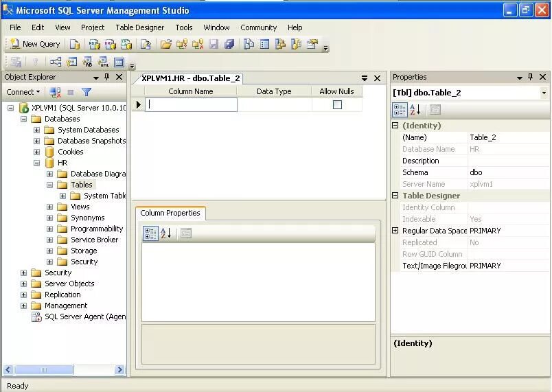Click the Object Explorer horizontal scrollbar thumb

44,370
